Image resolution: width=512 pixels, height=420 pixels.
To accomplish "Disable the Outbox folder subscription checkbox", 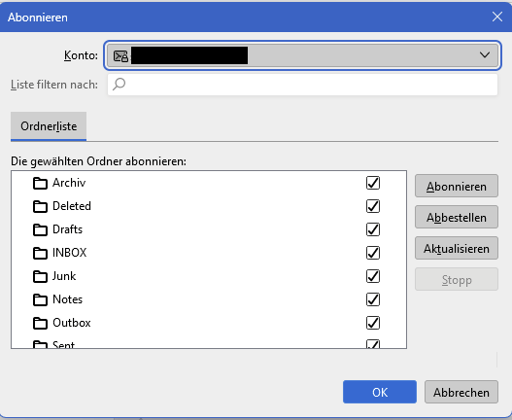I will (373, 323).
